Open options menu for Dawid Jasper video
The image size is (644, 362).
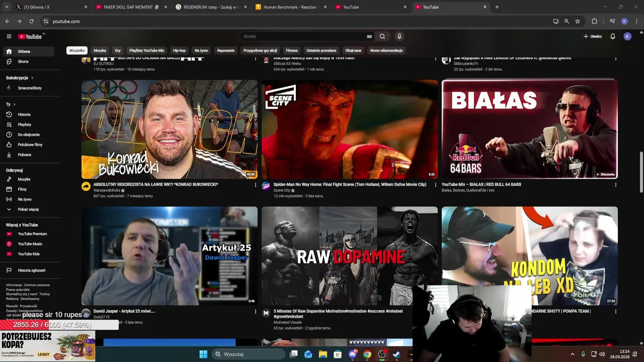256,312
